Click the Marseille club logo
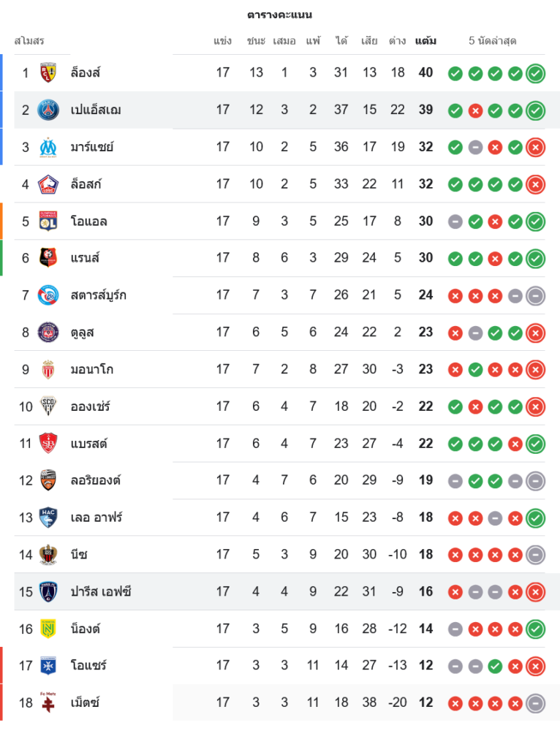 click(x=48, y=147)
